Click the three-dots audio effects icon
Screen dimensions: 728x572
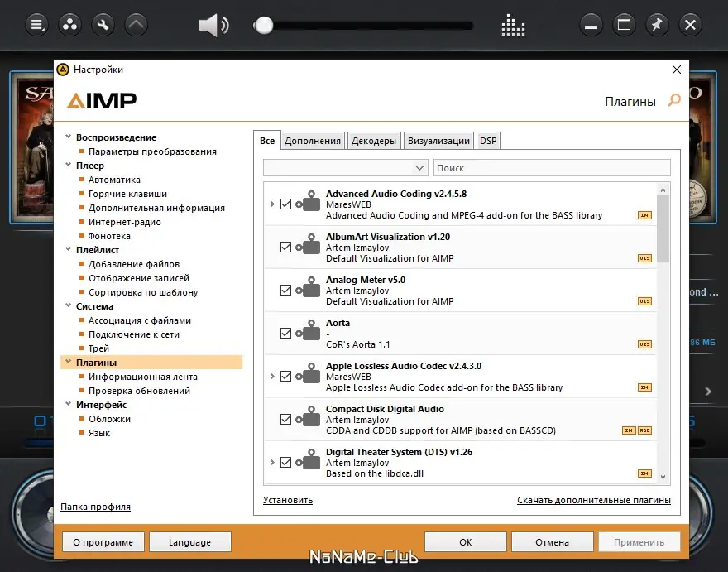point(69,24)
